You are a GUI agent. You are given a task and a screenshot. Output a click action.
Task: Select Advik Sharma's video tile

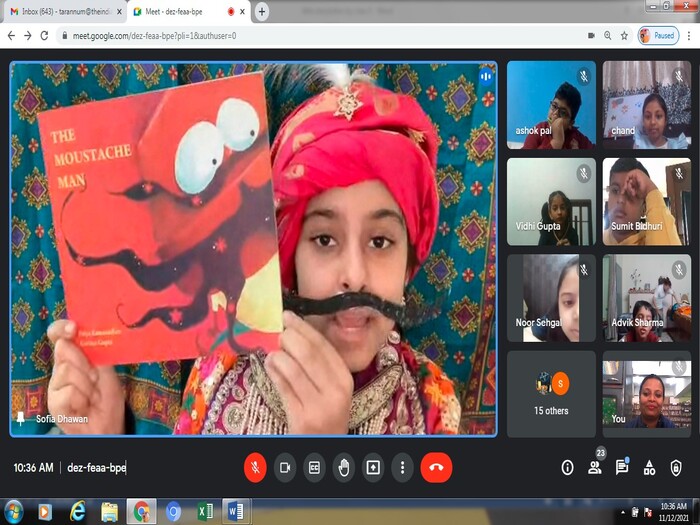point(647,298)
